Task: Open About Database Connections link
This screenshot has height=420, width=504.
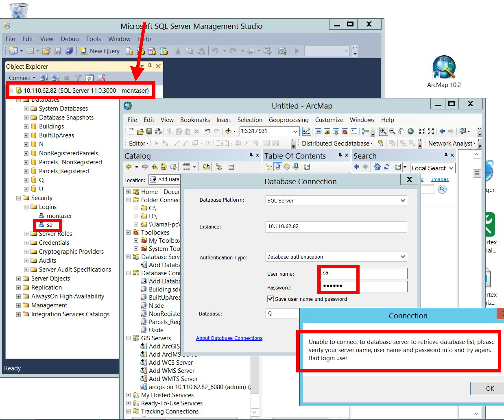Action: pyautogui.click(x=229, y=338)
